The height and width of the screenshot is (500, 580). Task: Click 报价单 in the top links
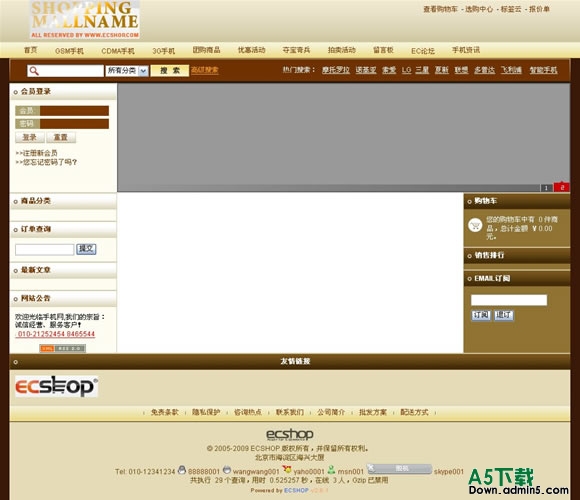539,9
